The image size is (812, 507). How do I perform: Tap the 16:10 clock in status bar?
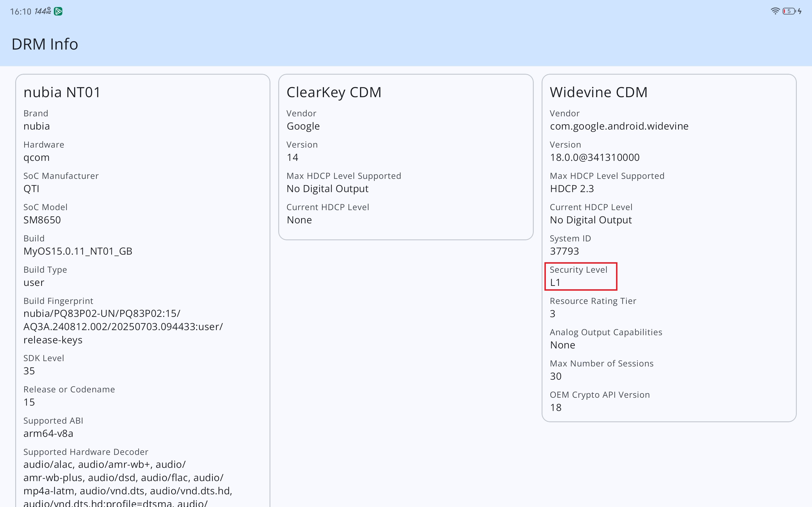[x=21, y=12]
